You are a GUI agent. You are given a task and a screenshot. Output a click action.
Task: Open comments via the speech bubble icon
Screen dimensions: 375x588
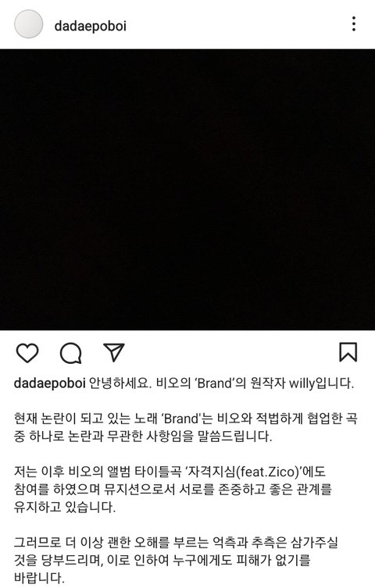(x=71, y=353)
